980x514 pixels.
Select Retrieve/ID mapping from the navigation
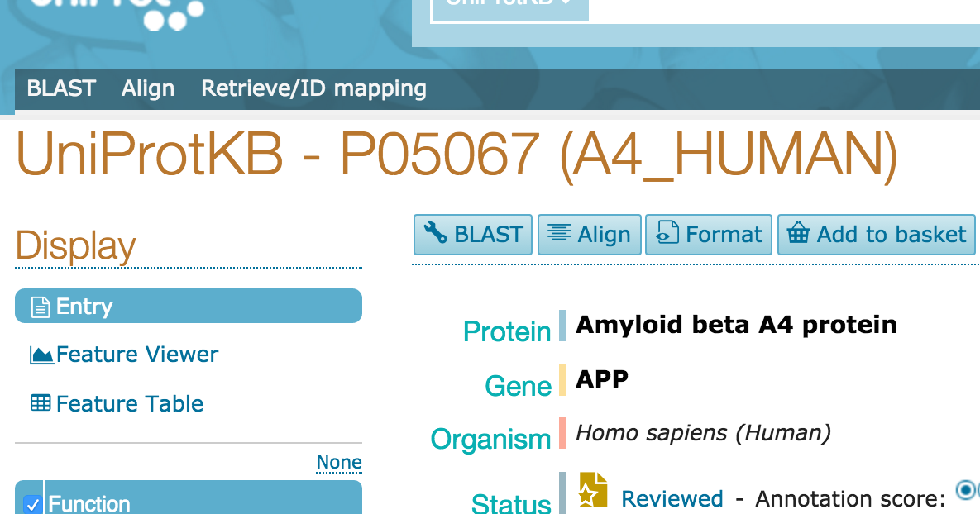click(313, 88)
